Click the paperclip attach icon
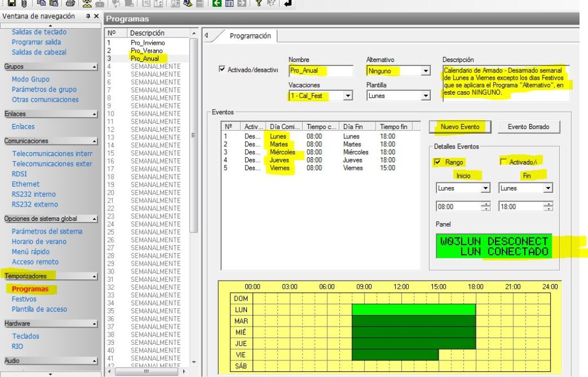Viewport: 588px width, 377px height. (x=24, y=3)
